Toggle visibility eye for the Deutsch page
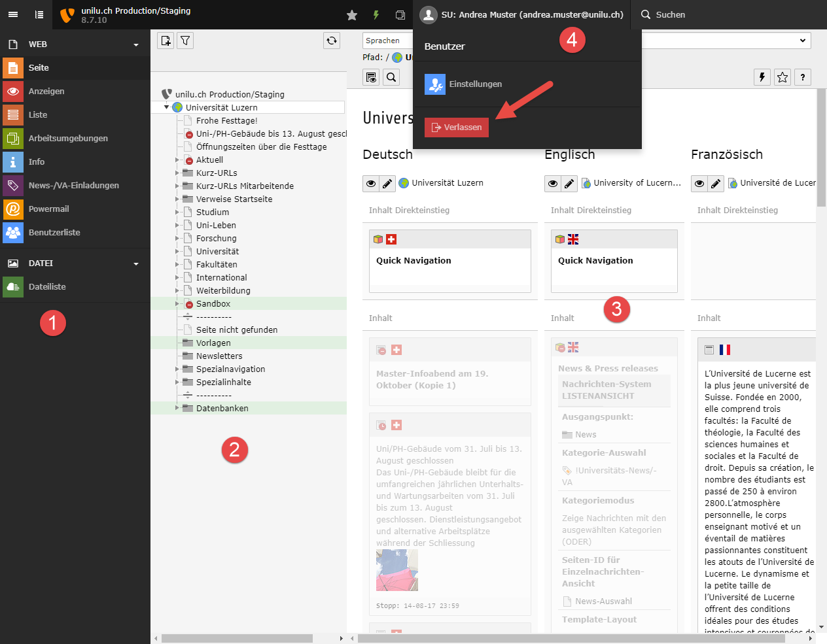The height and width of the screenshot is (644, 827). [x=371, y=183]
